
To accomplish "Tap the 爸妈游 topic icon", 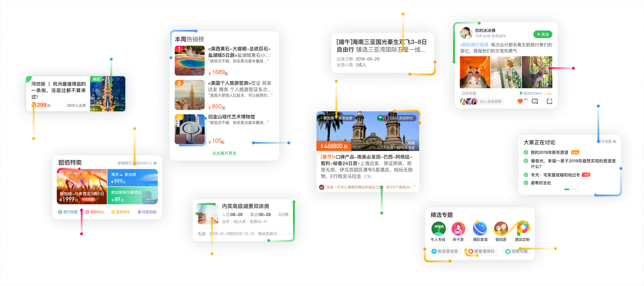I will (x=501, y=229).
